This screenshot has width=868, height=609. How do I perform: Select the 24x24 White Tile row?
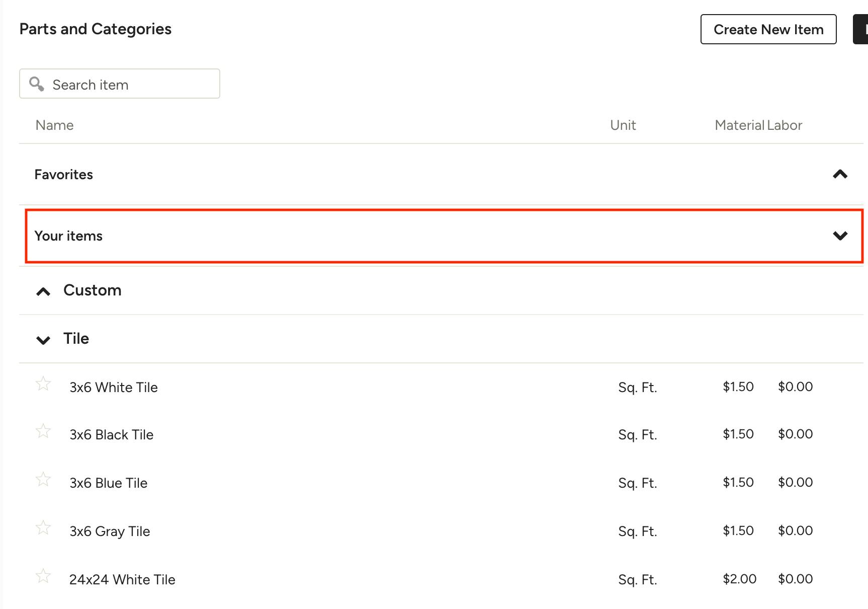pyautogui.click(x=122, y=580)
